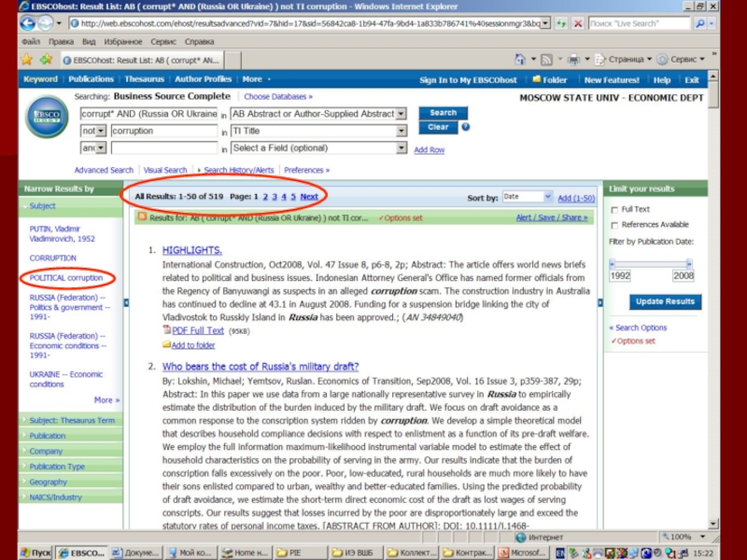Viewport: 747px width, 560px height.
Task: Expand the Subject: Thesaurus Term section
Action: tap(71, 420)
